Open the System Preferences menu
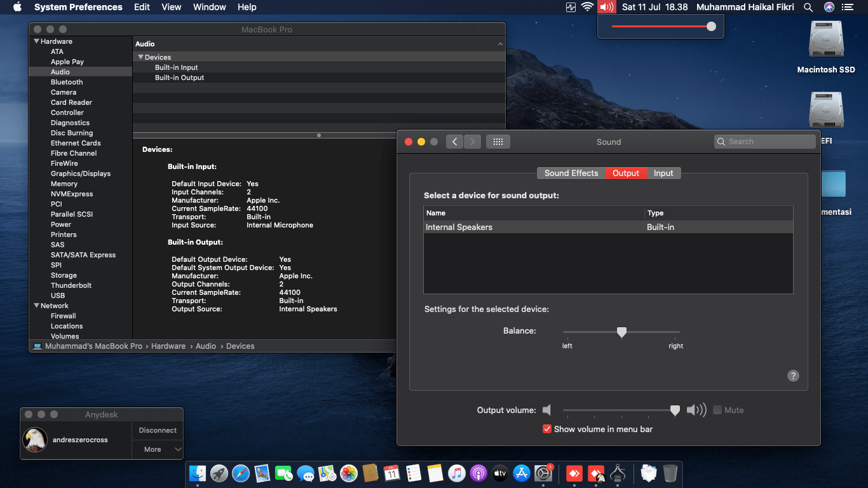This screenshot has width=868, height=488. (x=78, y=7)
